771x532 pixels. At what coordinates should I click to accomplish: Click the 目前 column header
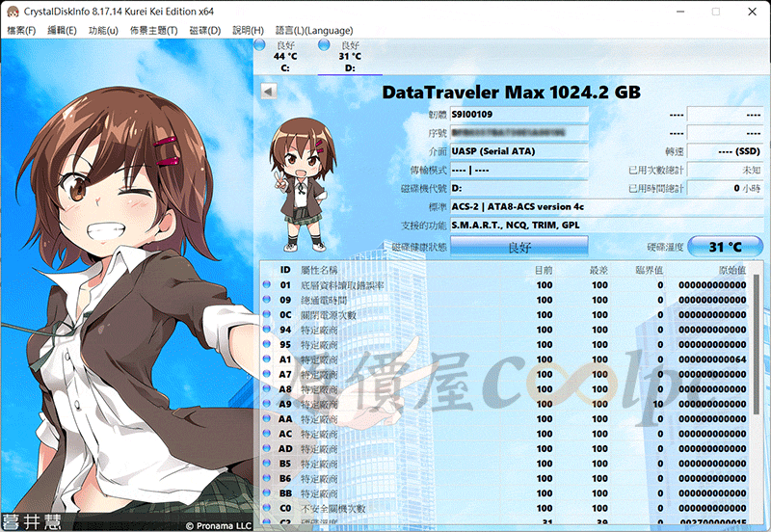pyautogui.click(x=544, y=270)
